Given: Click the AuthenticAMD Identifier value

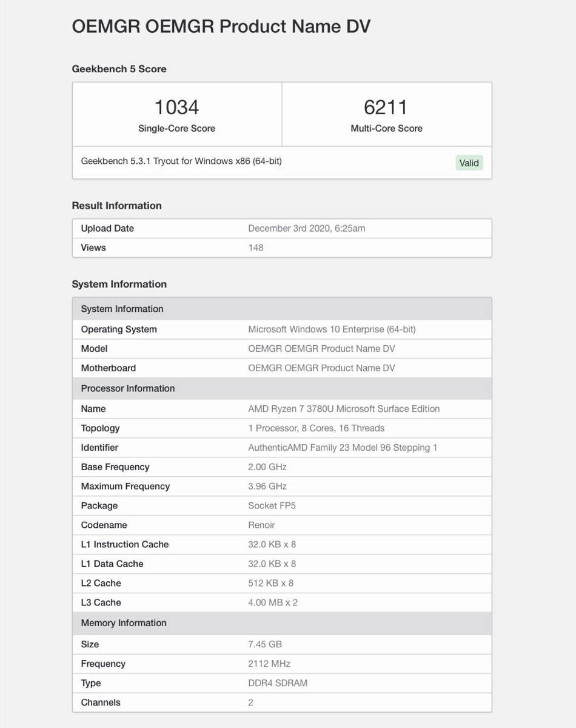Looking at the screenshot, I should (x=343, y=448).
